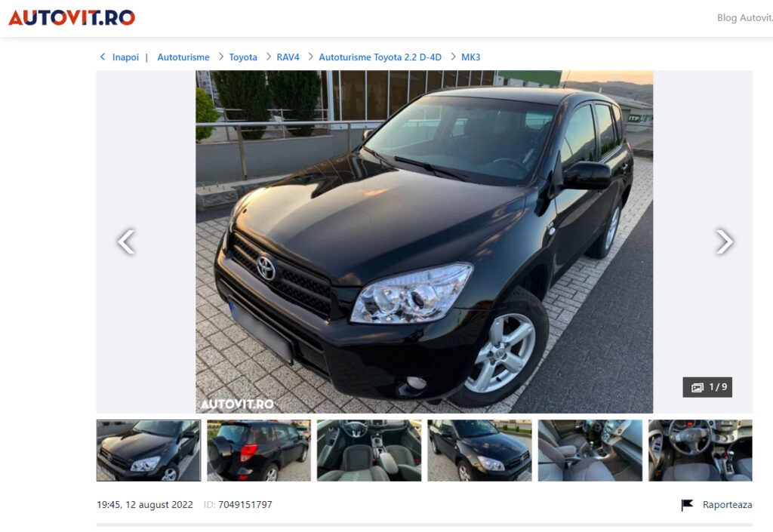The image size is (773, 532).
Task: Click the Raporteaza link
Action: click(x=727, y=505)
